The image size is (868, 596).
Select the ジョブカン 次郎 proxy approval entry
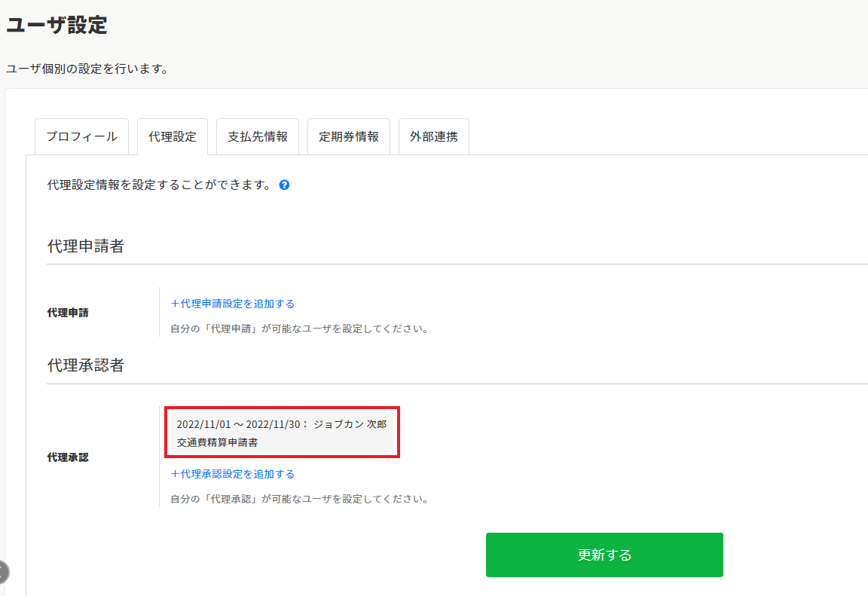click(281, 433)
